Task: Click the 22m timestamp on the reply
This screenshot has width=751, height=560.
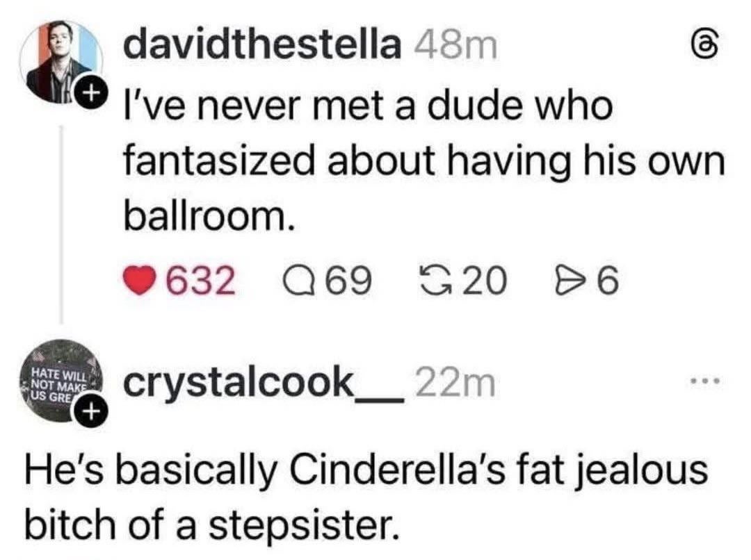Action: click(454, 383)
